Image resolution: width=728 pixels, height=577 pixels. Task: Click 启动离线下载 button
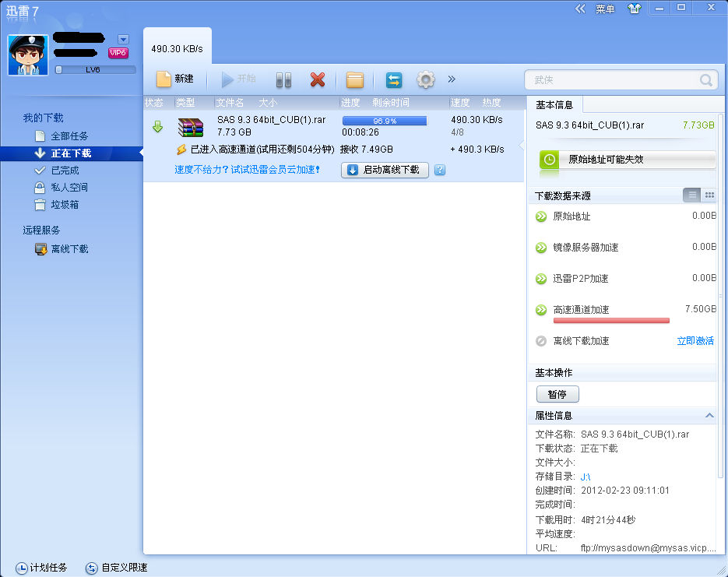pyautogui.click(x=385, y=170)
